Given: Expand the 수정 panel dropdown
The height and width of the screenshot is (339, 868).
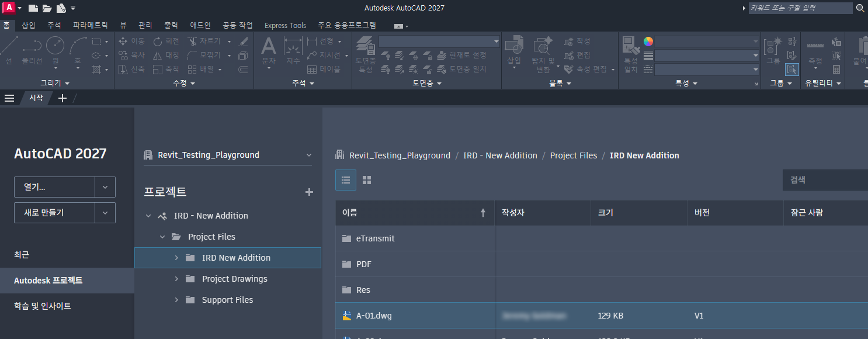Looking at the screenshot, I should point(184,84).
